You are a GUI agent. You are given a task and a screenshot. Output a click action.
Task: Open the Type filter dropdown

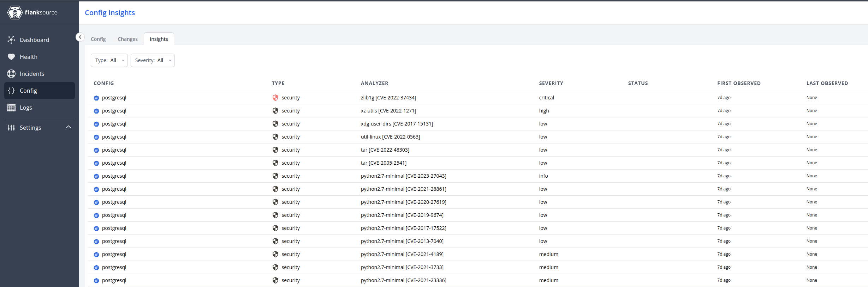(x=109, y=60)
